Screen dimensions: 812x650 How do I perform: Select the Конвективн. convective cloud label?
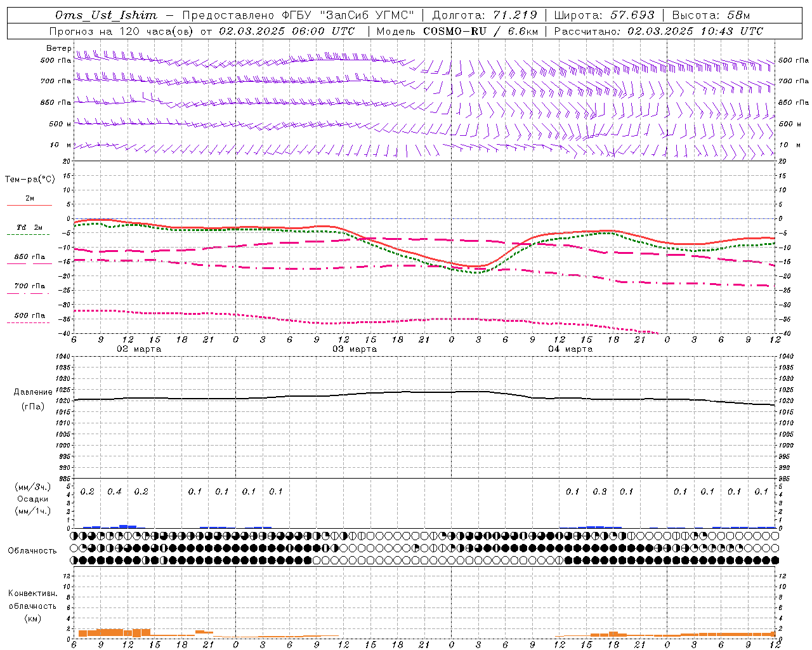pyautogui.click(x=32, y=594)
